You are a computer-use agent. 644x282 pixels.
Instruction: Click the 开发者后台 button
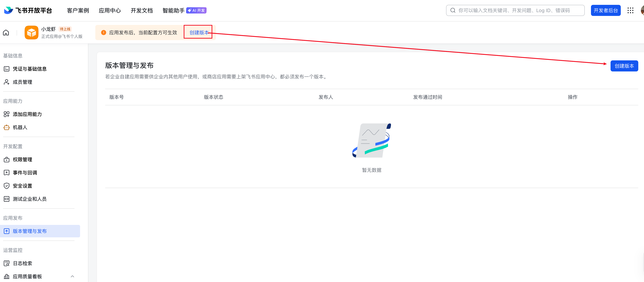606,11
